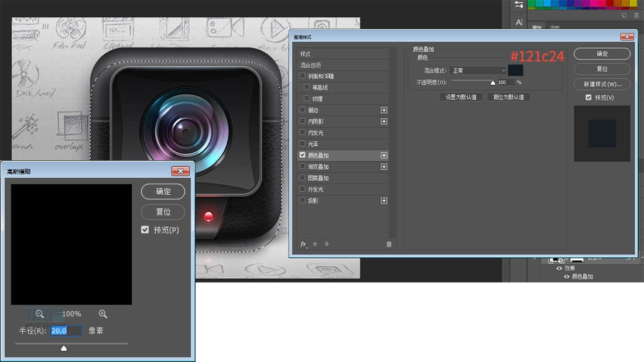Add another 颜色叠加 color overlay with plus icon
The height and width of the screenshot is (362, 644).
coord(384,156)
